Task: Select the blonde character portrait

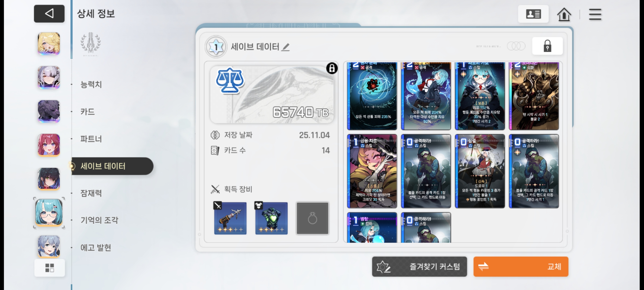Action: [49, 44]
